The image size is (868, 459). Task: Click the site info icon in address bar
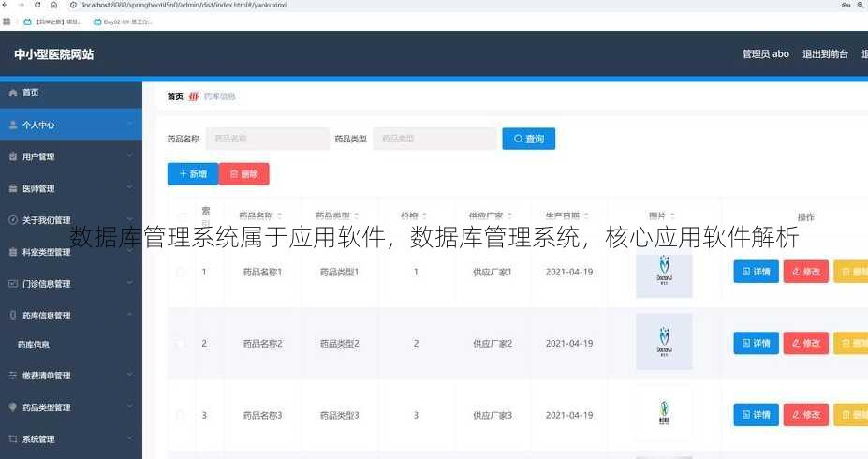73,5
